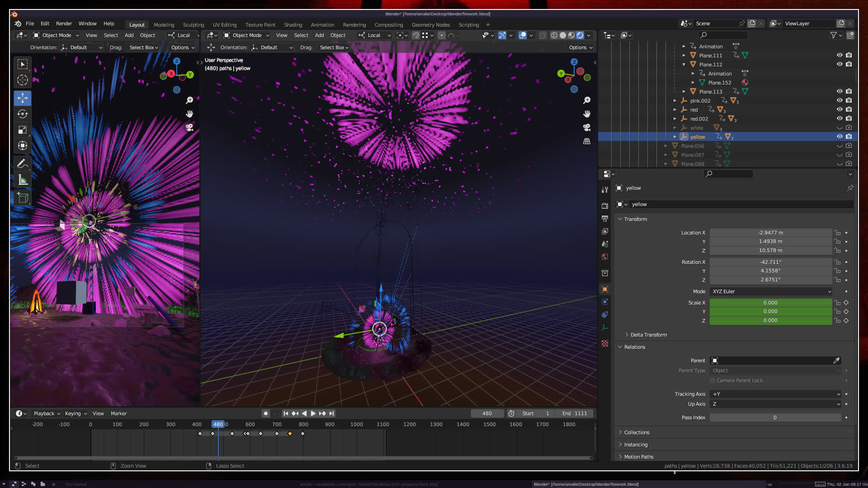Expand the Collections panel
The height and width of the screenshot is (488, 868).
click(637, 432)
